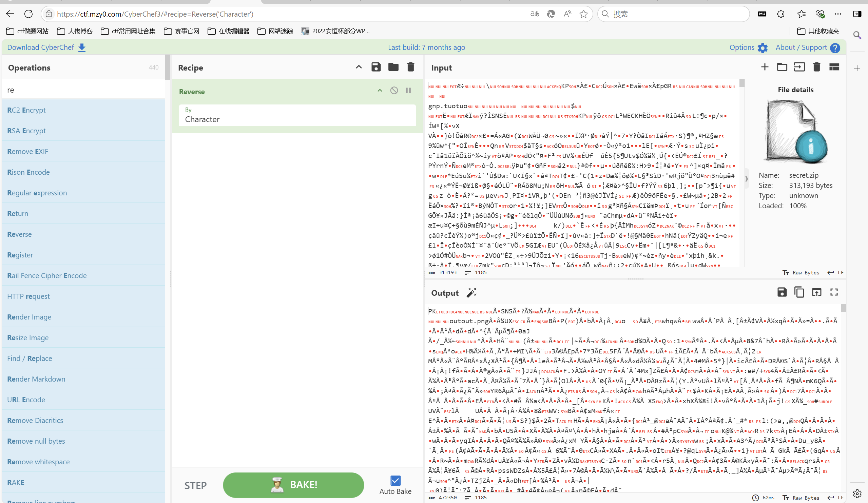Open the Options gear icon
The image size is (868, 503).
click(763, 48)
